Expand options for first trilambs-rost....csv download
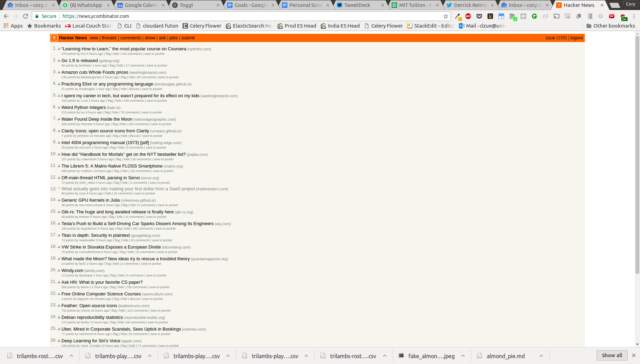Viewport: 640px width, 364px height. tap(71, 356)
